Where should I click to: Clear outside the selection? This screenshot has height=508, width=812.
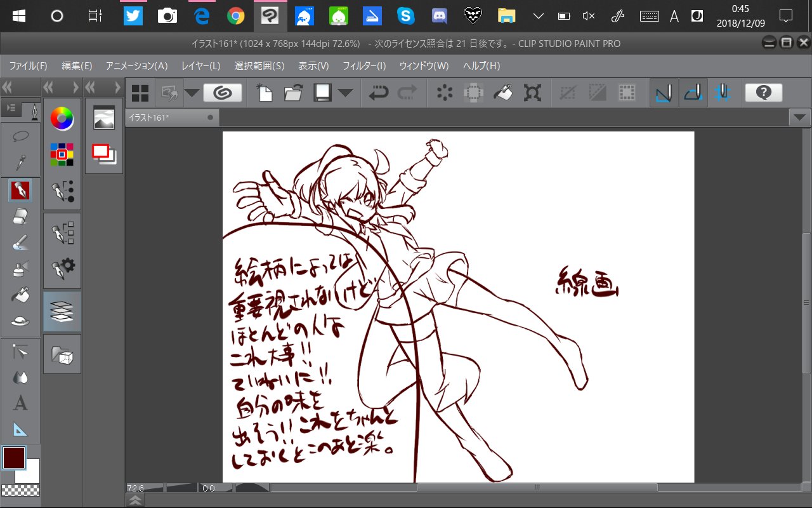pyautogui.click(x=474, y=93)
